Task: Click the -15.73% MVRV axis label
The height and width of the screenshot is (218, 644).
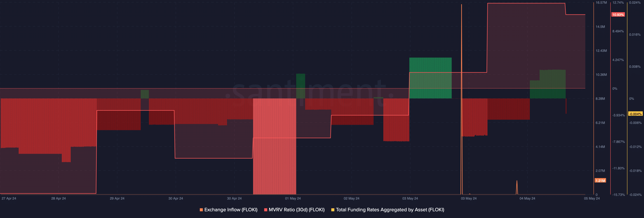Action: tap(619, 195)
